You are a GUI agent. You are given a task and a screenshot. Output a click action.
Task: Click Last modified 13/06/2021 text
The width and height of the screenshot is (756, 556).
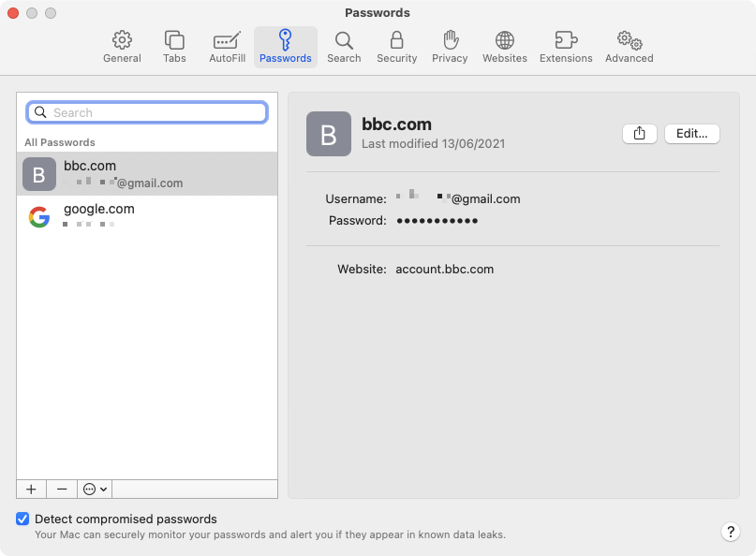tap(433, 143)
